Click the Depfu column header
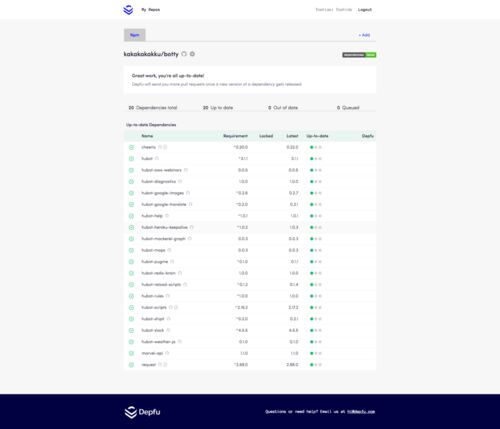The image size is (500, 429). 368,136
